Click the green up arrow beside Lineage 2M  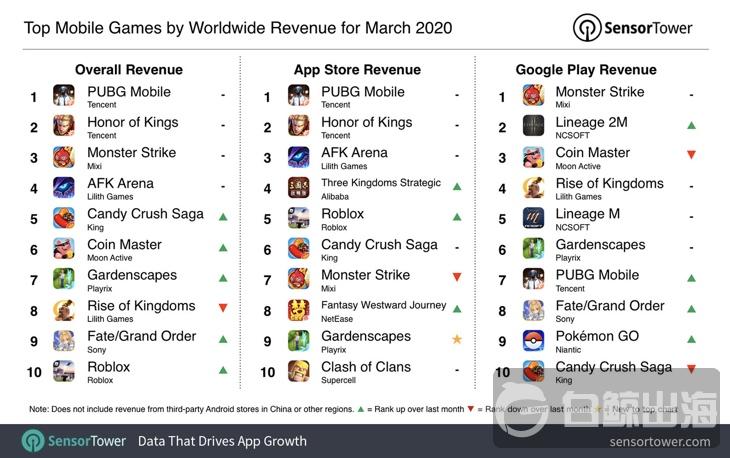(691, 125)
